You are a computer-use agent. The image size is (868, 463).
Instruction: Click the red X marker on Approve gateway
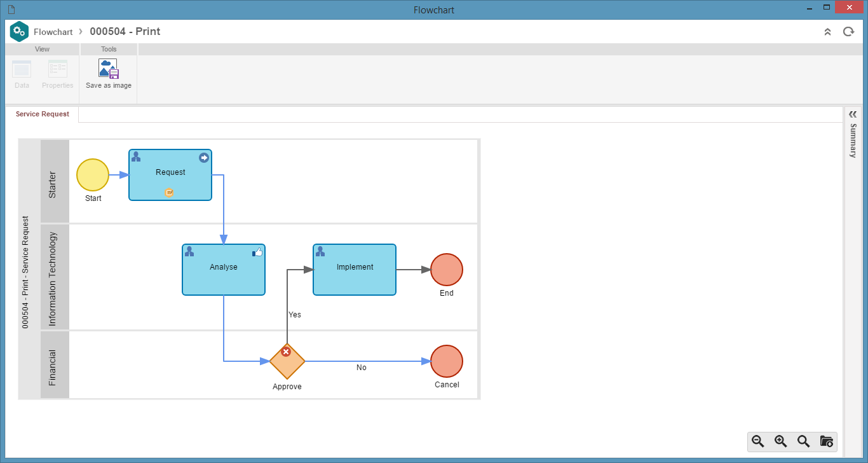point(286,352)
